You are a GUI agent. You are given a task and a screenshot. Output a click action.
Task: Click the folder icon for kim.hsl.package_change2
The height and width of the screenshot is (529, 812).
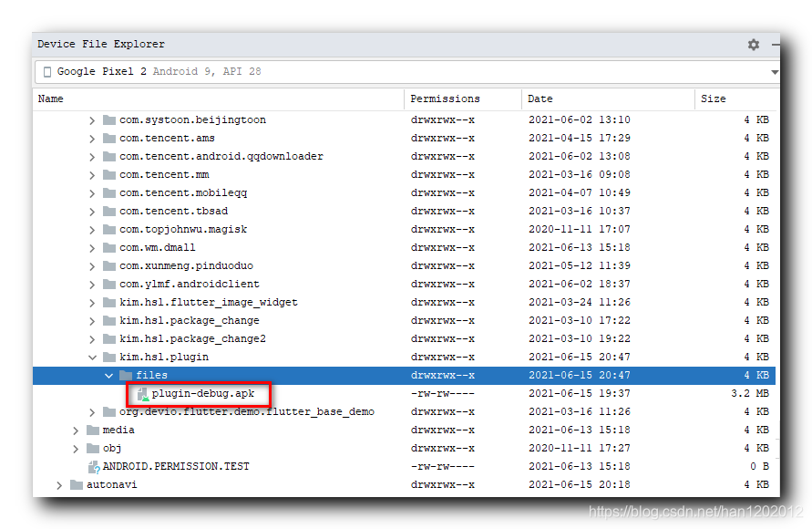[x=109, y=338]
